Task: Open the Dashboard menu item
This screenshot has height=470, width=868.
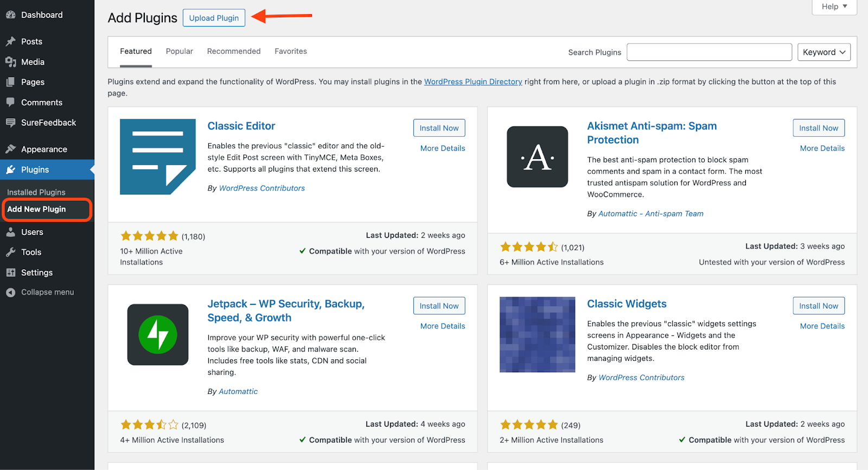Action: 47,15
